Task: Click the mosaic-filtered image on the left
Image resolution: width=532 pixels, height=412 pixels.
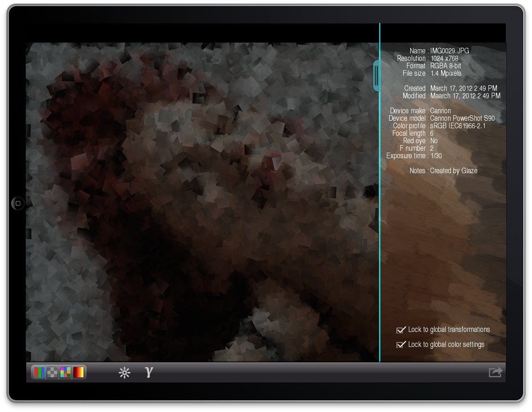Action: [202, 202]
